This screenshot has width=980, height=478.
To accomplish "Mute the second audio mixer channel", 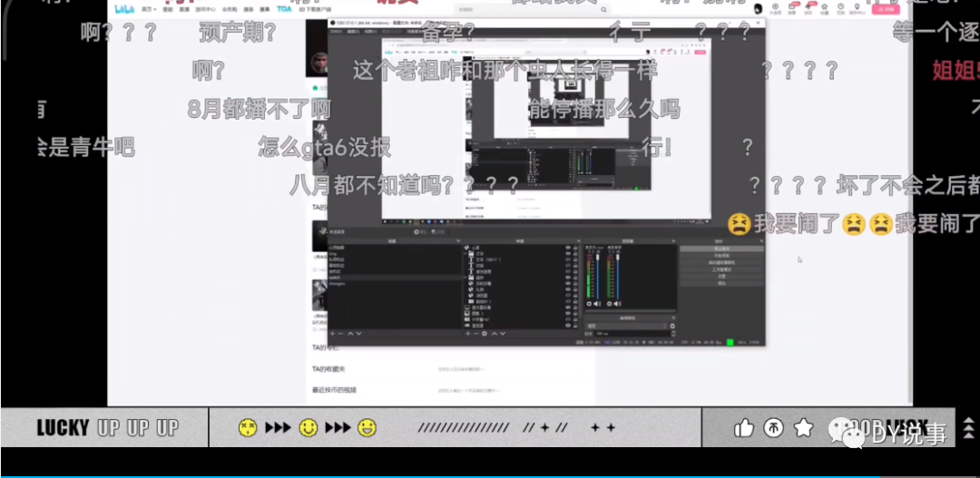I will click(x=618, y=304).
